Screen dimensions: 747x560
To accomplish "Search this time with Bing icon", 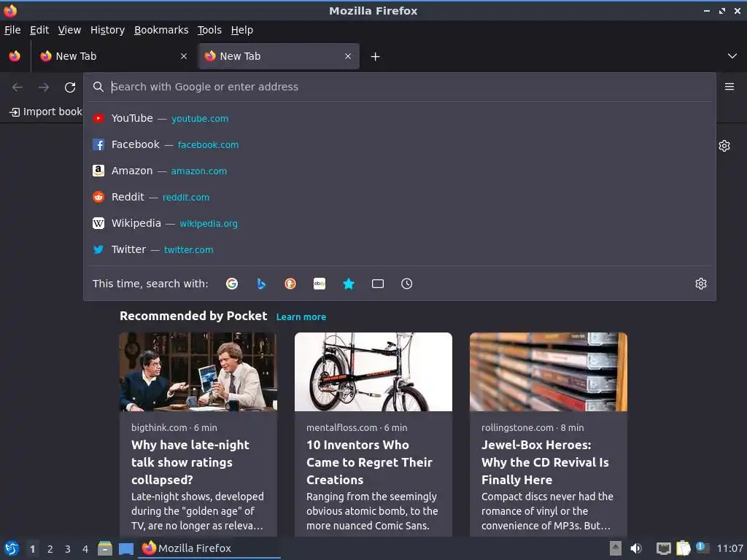I will pyautogui.click(x=261, y=284).
